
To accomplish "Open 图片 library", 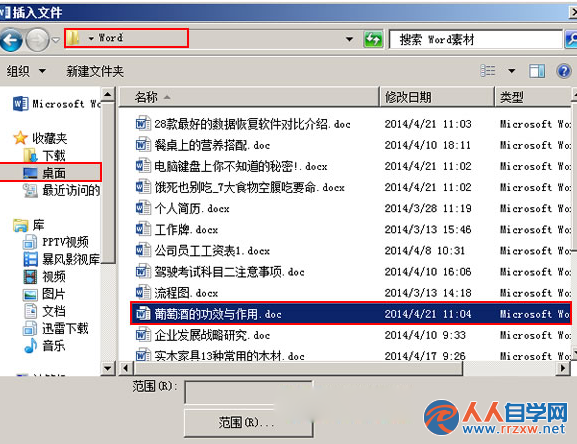I will pos(44,294).
